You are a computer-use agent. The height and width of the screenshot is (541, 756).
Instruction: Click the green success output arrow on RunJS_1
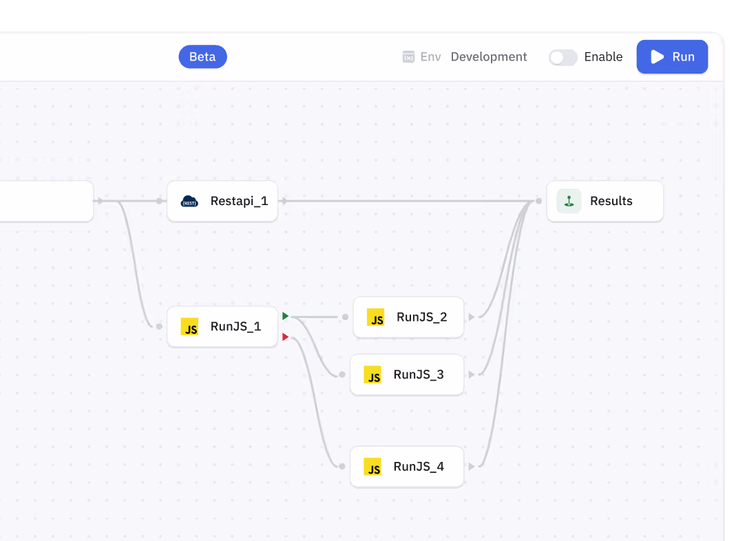coord(285,316)
